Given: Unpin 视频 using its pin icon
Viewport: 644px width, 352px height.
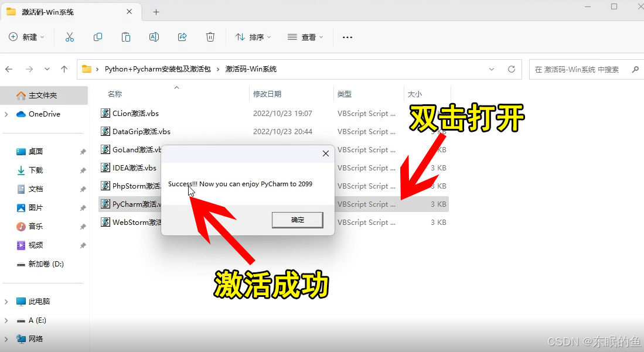Looking at the screenshot, I should pyautogui.click(x=83, y=245).
